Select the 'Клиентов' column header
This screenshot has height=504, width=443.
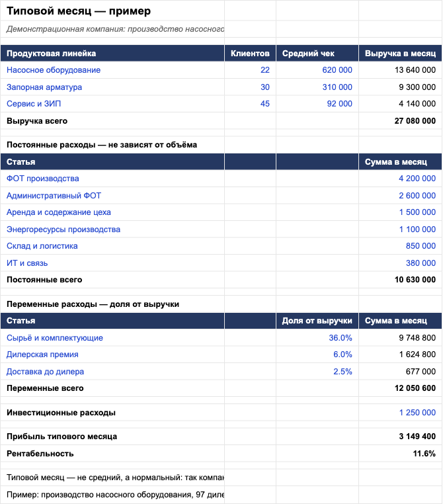250,54
